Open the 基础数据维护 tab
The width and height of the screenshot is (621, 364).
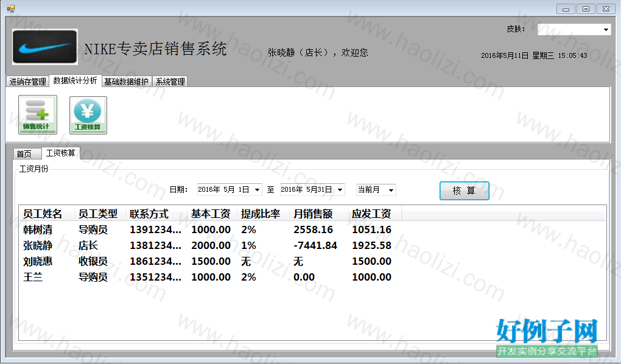tap(127, 82)
